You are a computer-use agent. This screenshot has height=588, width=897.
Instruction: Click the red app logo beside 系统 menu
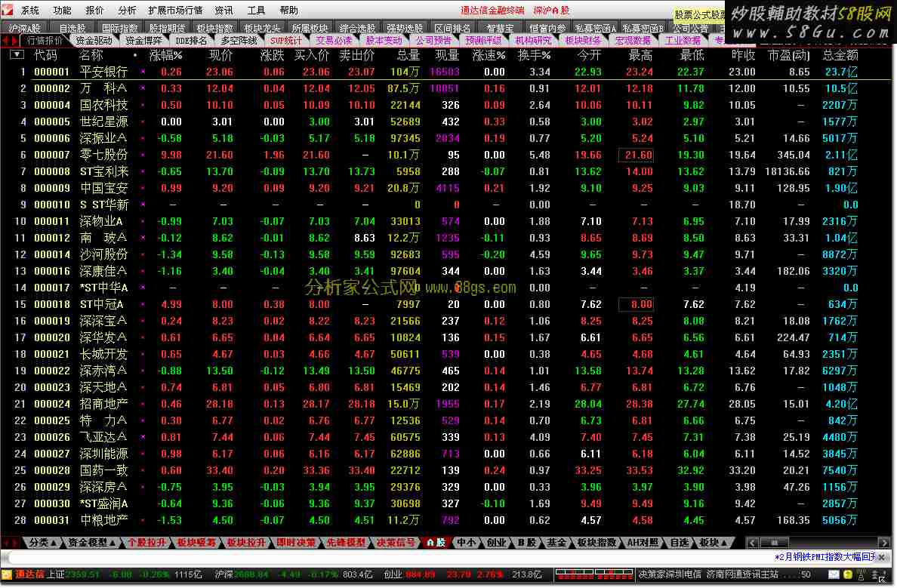point(7,10)
